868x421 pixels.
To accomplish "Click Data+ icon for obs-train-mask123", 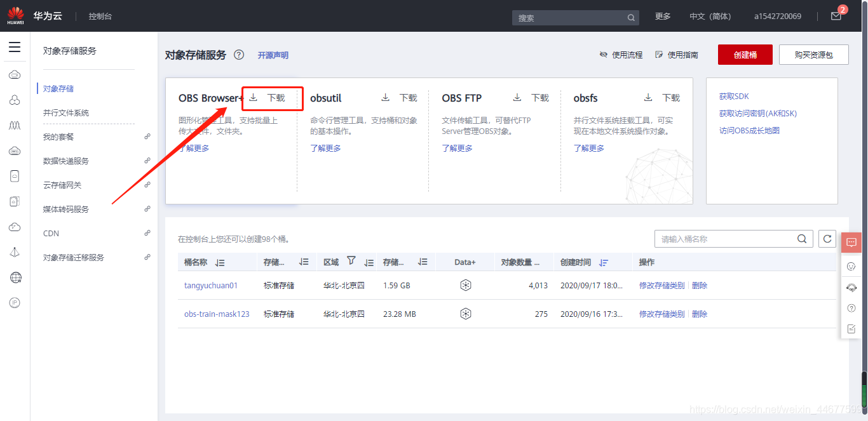I will point(466,314).
